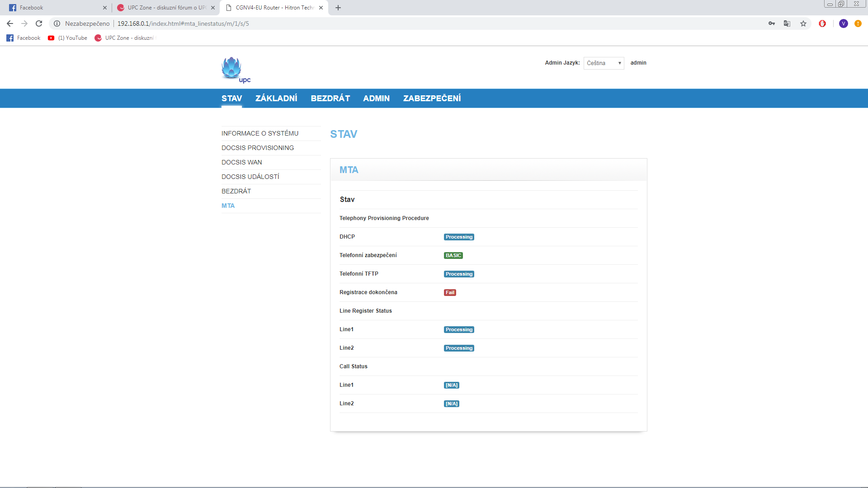Click the red Fail badge
The width and height of the screenshot is (868, 488).
(450, 292)
